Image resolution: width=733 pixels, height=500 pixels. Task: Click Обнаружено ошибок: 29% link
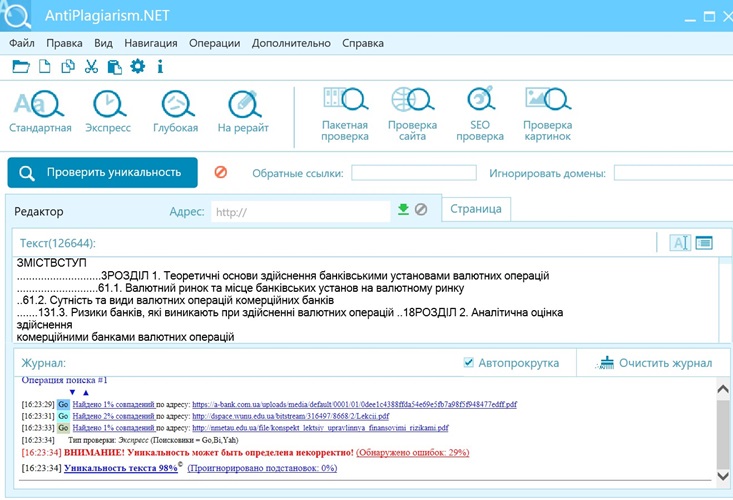point(412,452)
